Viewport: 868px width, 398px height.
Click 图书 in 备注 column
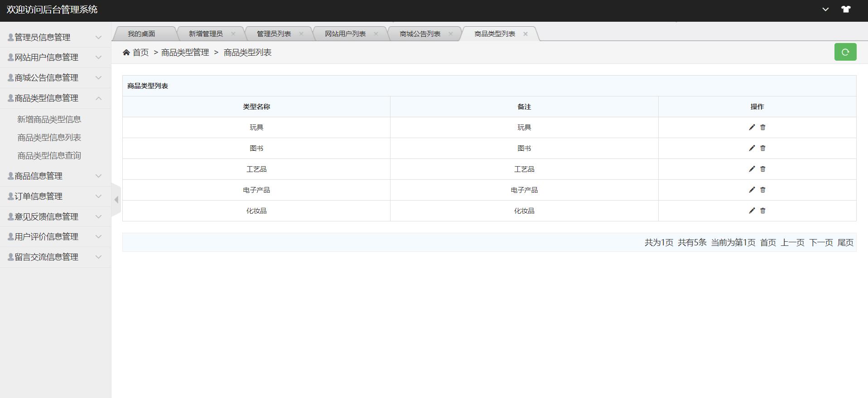coord(524,148)
